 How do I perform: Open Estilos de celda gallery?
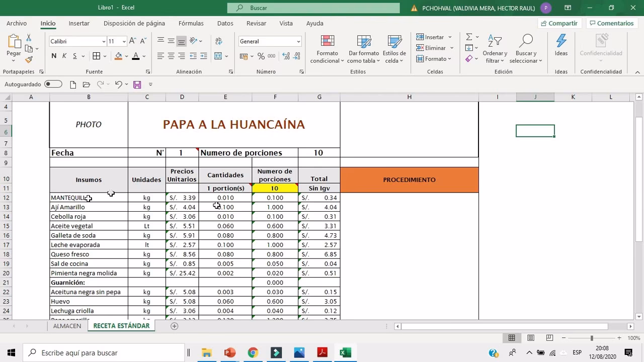pos(394,49)
